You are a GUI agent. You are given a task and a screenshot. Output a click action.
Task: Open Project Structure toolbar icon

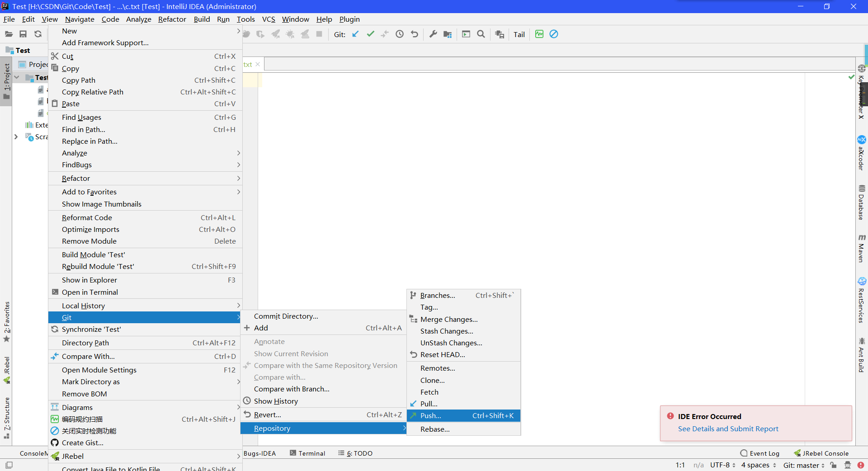[448, 34]
